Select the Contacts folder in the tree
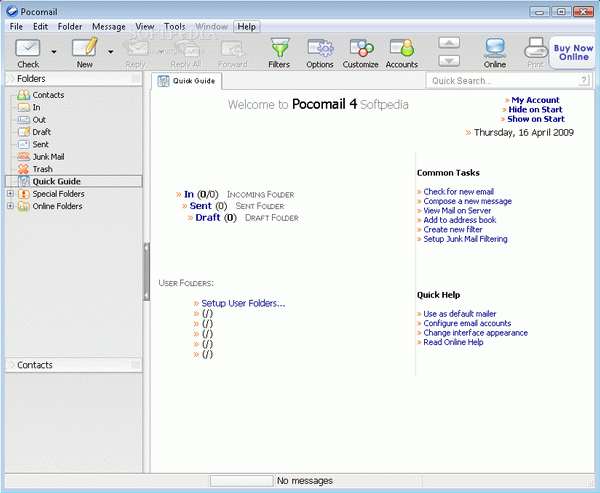Screen dimensions: 600x493 (48, 95)
